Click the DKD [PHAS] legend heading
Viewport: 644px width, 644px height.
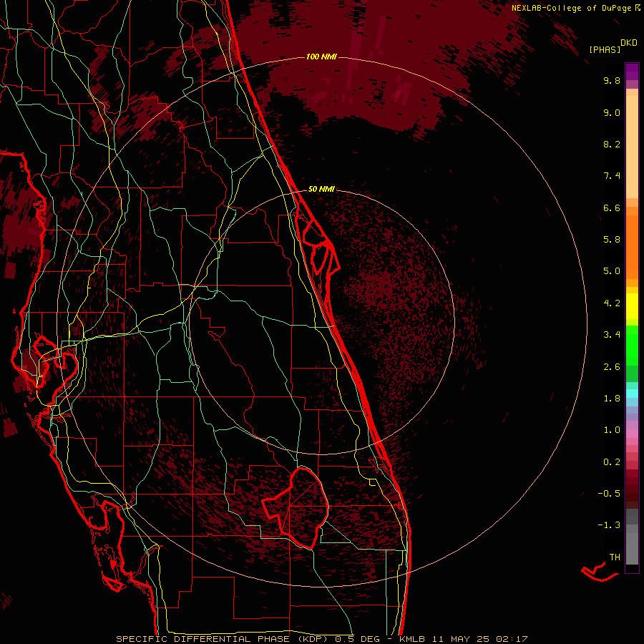click(613, 47)
